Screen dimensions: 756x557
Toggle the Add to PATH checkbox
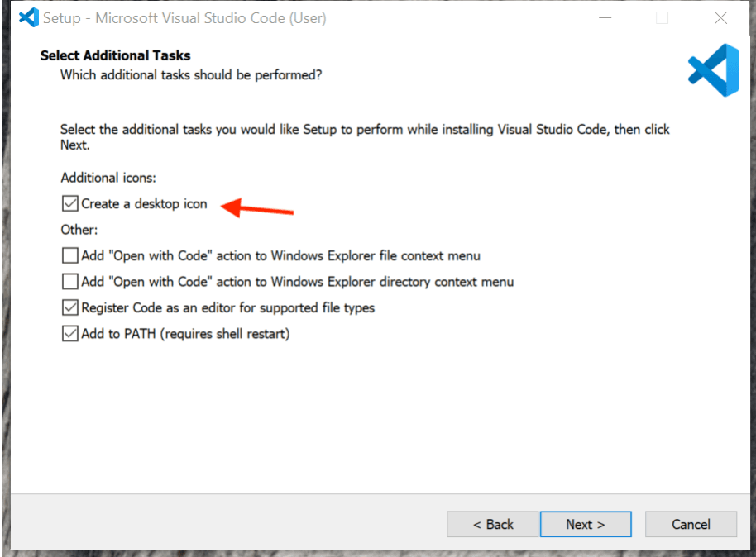tap(70, 335)
